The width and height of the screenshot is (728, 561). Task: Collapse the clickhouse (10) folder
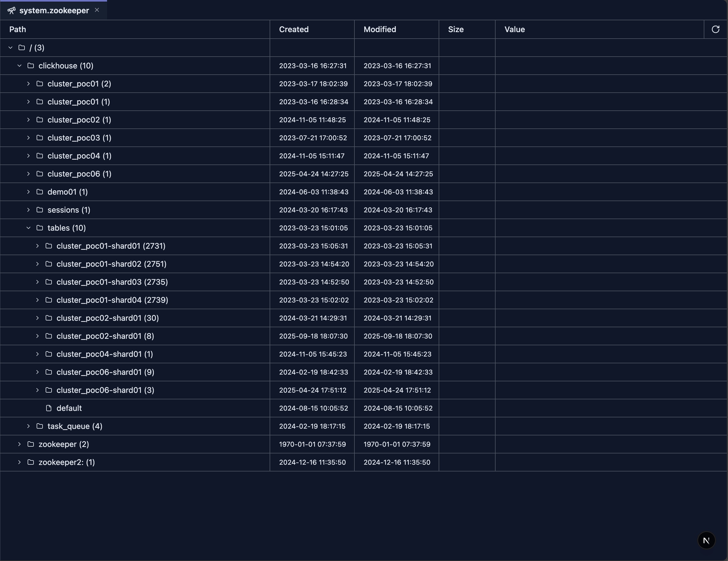tap(20, 66)
